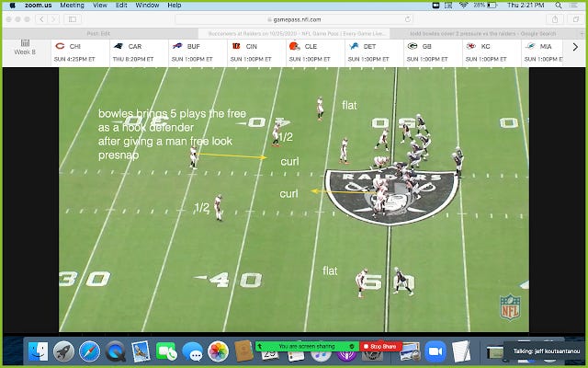Switch to the Post: Edit tab
588x368 pixels.
(x=98, y=33)
